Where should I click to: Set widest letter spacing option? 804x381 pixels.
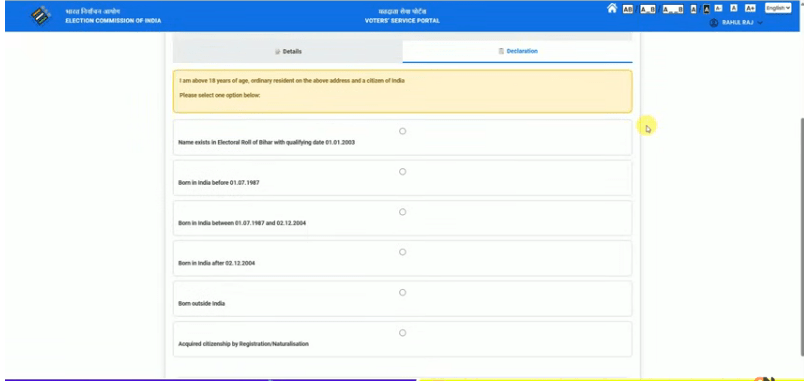673,9
